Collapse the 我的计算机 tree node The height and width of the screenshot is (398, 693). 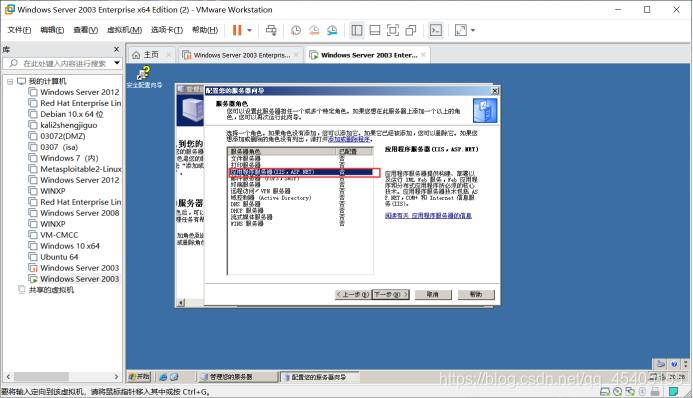coord(10,81)
